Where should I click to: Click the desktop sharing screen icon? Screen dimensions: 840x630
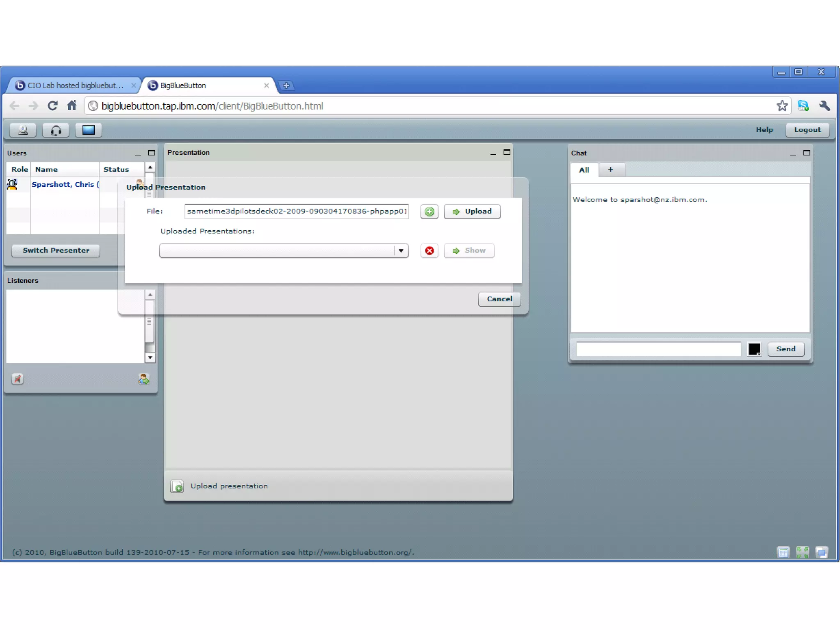pyautogui.click(x=89, y=130)
